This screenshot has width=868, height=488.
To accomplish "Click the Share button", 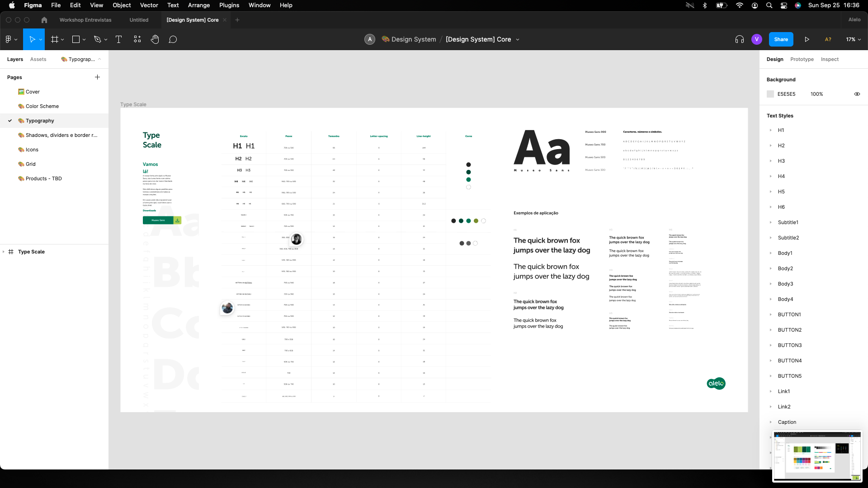I will 781,40.
